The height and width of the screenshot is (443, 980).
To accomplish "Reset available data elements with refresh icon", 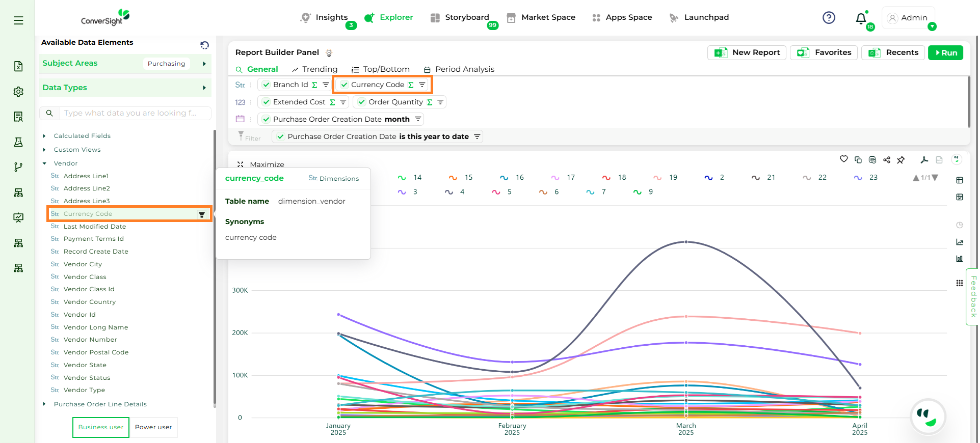I will (x=204, y=45).
